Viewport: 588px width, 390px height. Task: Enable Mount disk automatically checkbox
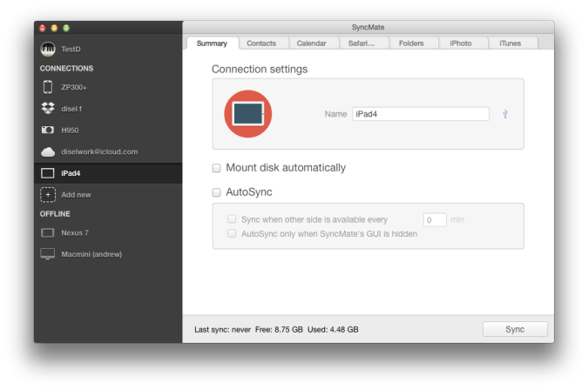[x=216, y=168]
